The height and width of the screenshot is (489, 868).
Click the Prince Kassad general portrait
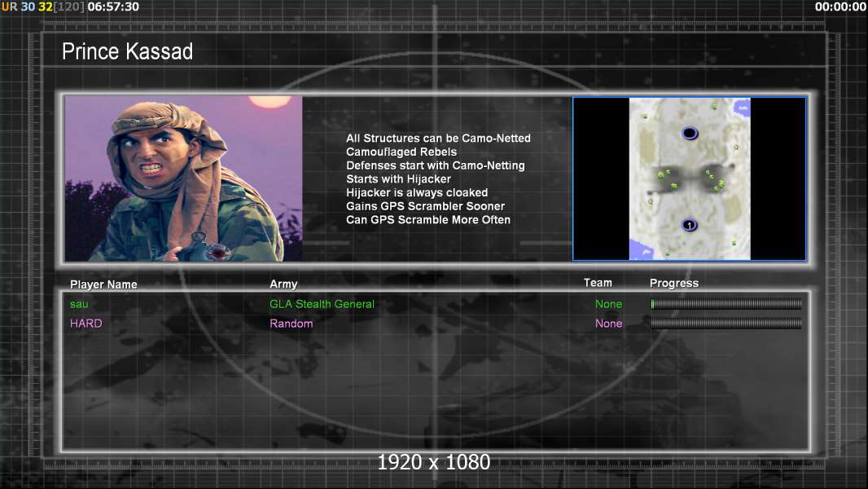[183, 178]
